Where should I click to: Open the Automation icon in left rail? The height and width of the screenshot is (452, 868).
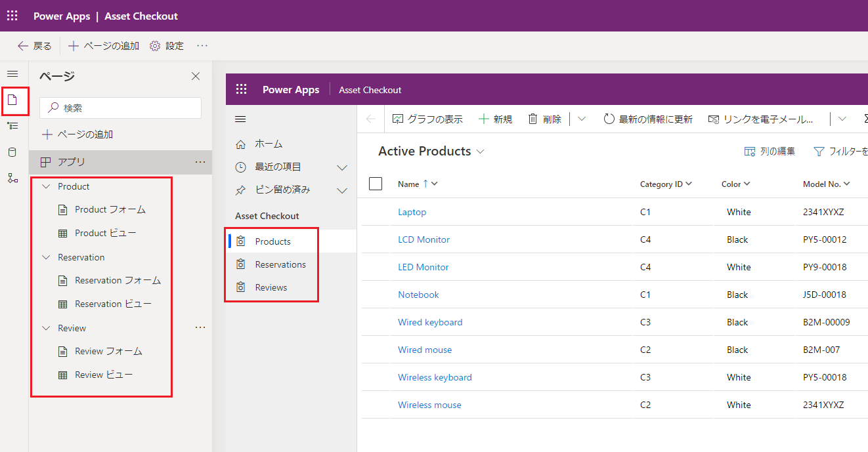[x=12, y=178]
